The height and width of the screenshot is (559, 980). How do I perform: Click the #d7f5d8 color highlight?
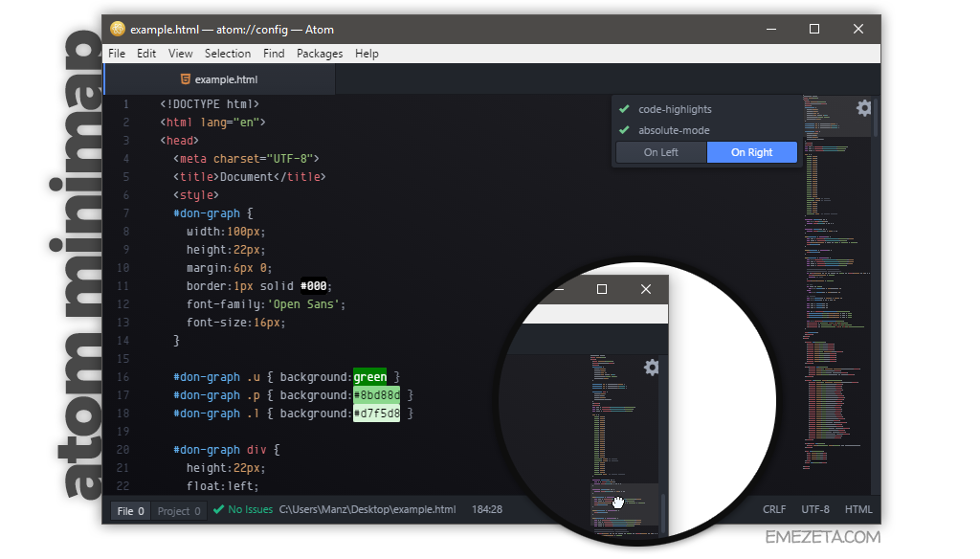click(x=377, y=414)
